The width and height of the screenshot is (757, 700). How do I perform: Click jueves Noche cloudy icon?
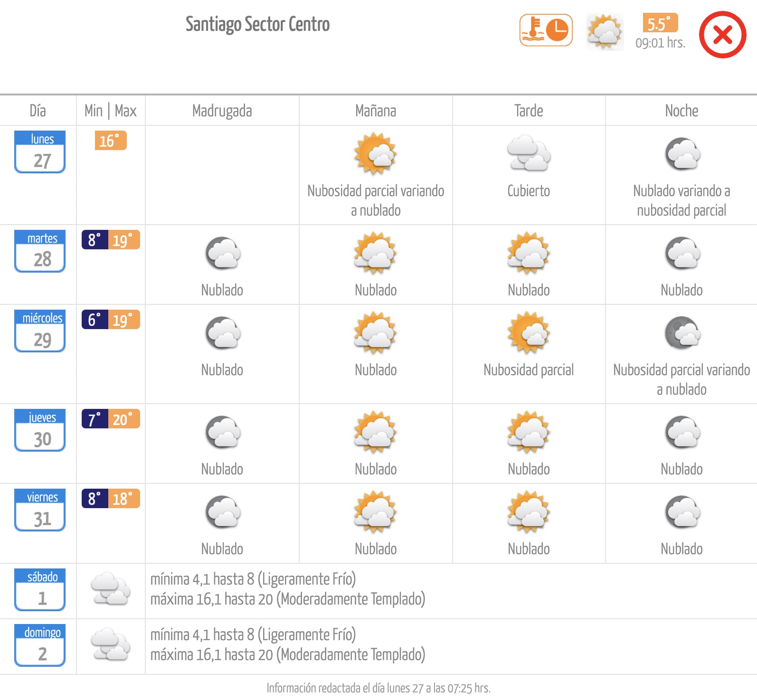point(682,432)
